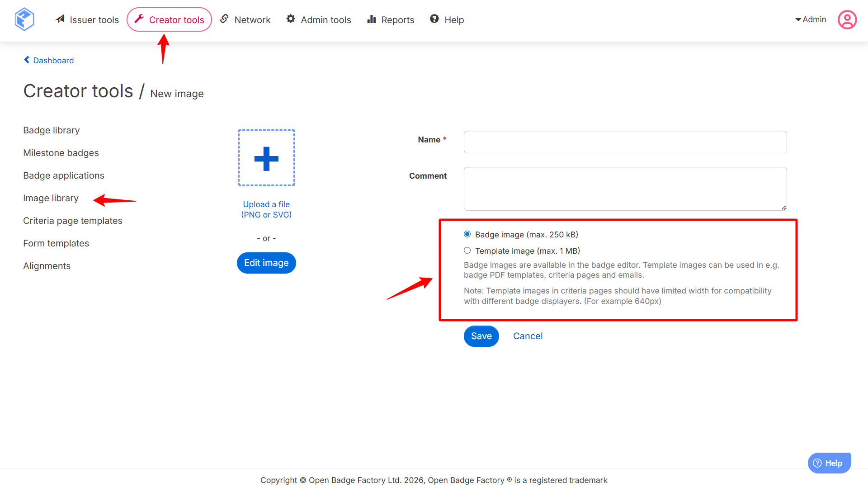Open the floating Help widget button
This screenshot has height=492, width=868.
click(829, 463)
